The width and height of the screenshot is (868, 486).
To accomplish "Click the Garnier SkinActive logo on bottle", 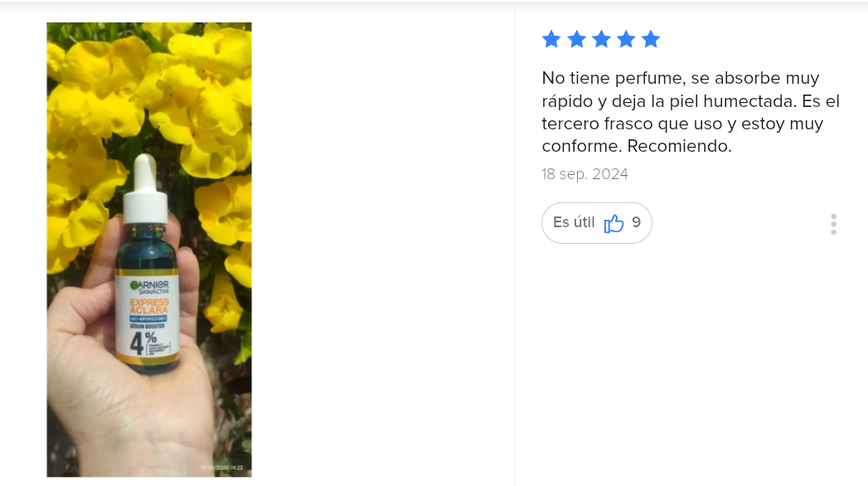I will pos(149,287).
